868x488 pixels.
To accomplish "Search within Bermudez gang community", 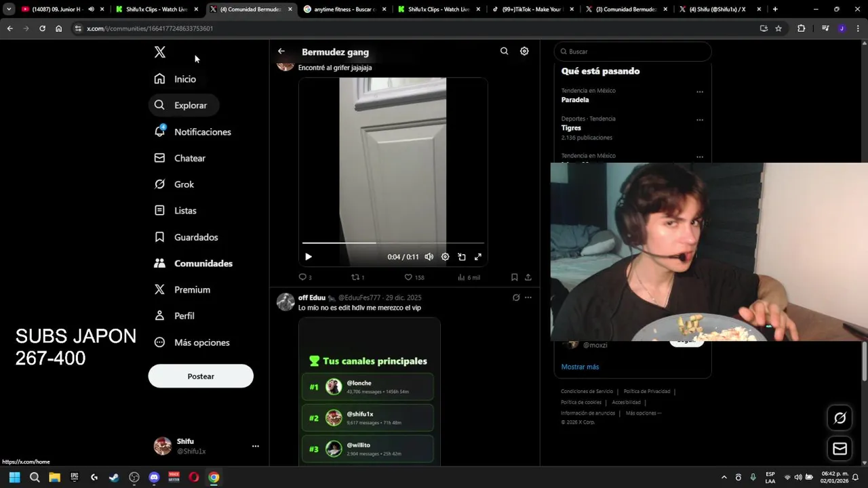I will tap(504, 52).
